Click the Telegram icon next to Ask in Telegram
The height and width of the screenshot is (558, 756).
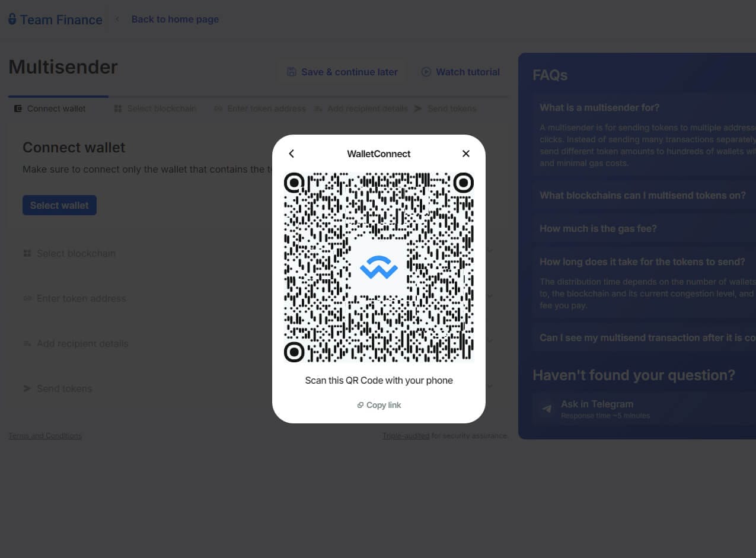[x=546, y=409]
